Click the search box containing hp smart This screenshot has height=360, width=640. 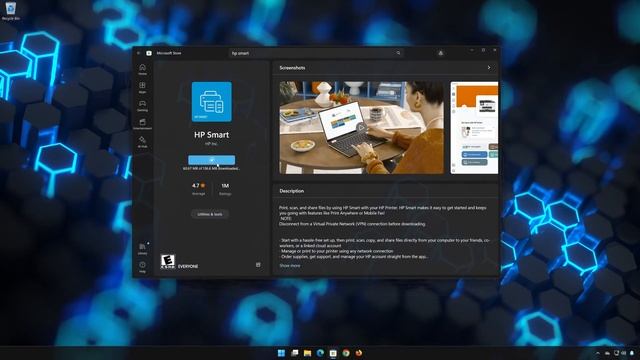tap(316, 53)
